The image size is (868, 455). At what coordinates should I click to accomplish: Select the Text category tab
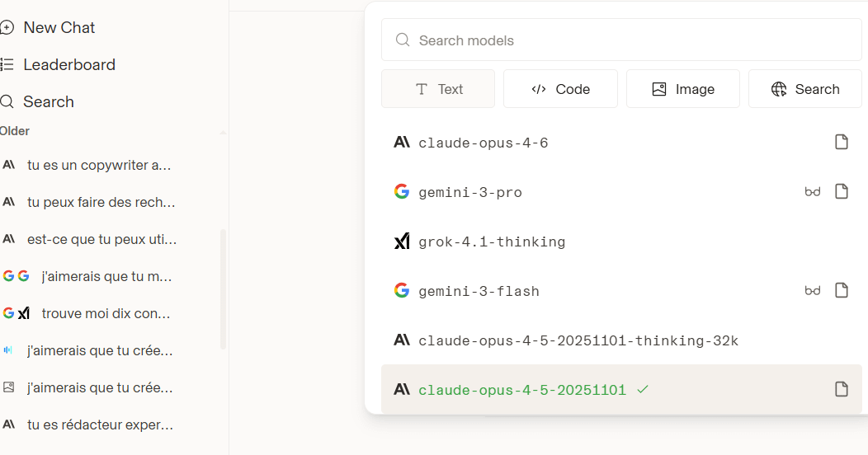point(438,88)
